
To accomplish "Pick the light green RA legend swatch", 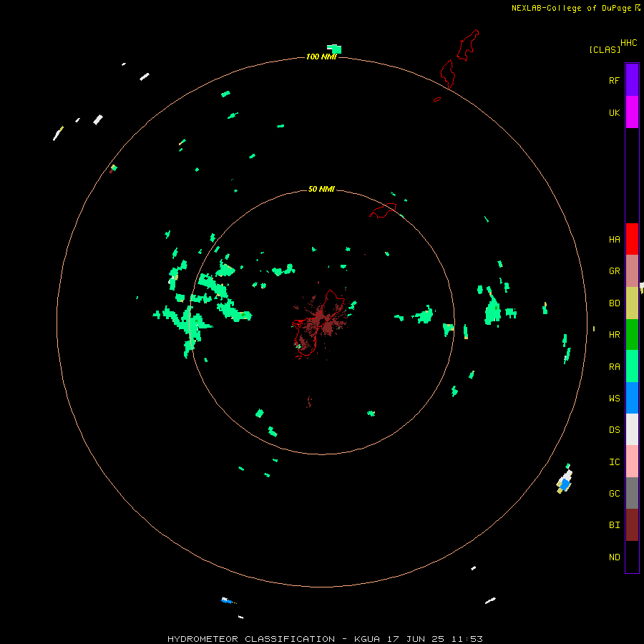I will (x=632, y=366).
